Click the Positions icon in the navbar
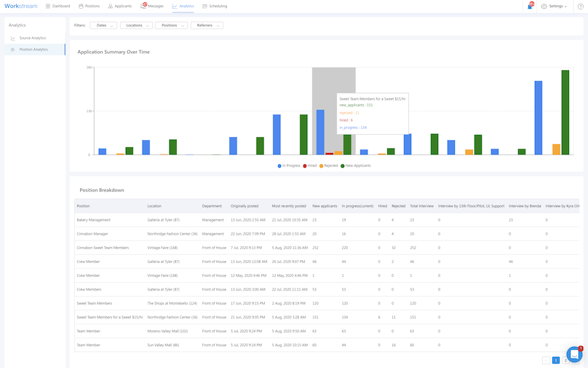The image size is (588, 368). [x=82, y=6]
